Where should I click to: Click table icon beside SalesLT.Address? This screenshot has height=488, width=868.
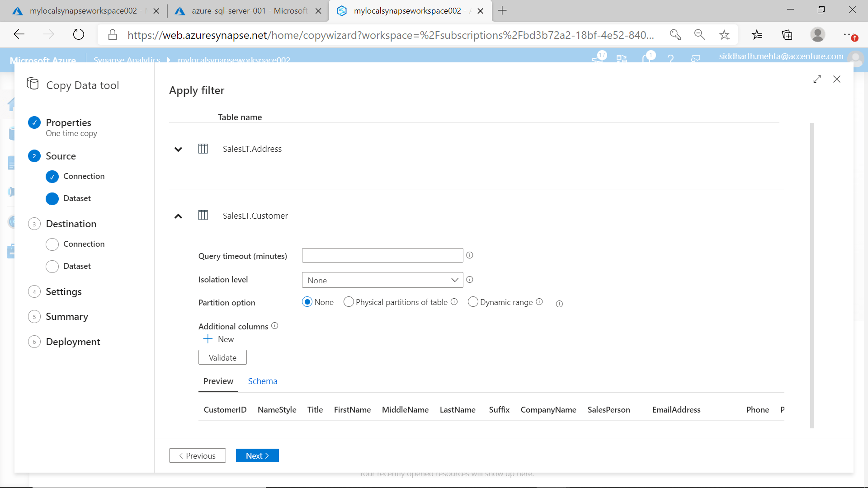point(203,149)
